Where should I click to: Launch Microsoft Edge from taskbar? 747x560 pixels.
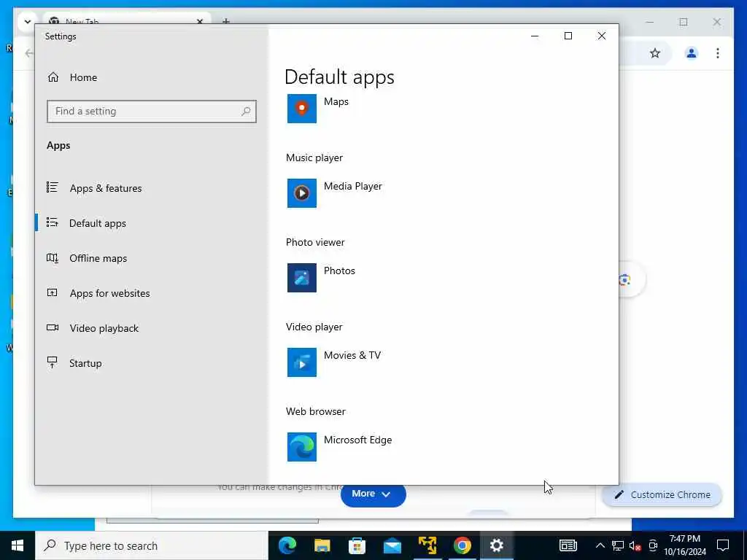pyautogui.click(x=287, y=545)
